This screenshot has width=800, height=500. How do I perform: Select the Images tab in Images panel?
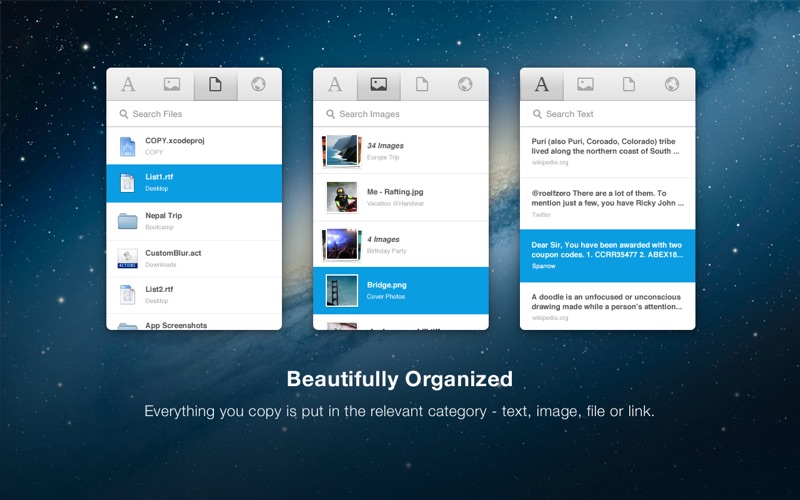pos(379,84)
